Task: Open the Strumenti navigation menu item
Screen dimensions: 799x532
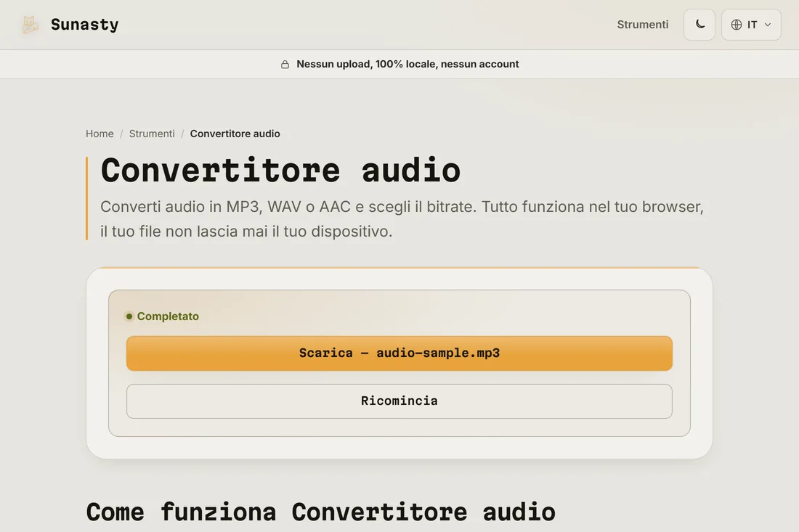Action: pos(643,25)
